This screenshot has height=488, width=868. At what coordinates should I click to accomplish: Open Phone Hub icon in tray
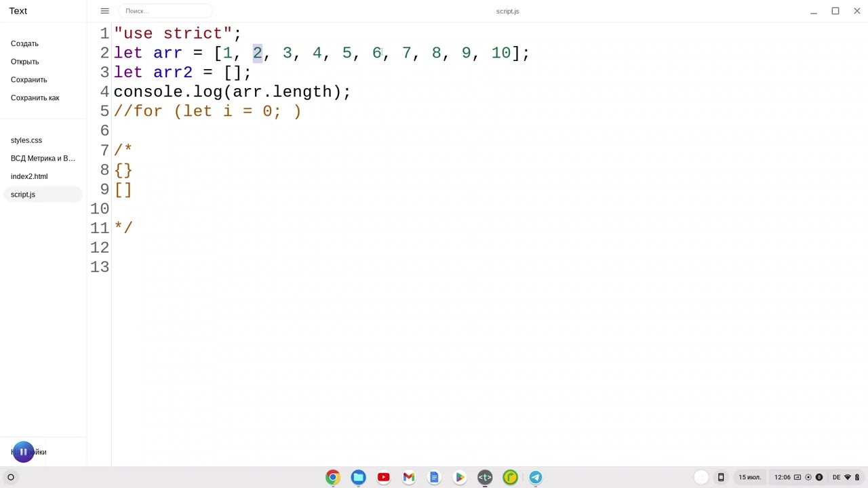click(721, 477)
